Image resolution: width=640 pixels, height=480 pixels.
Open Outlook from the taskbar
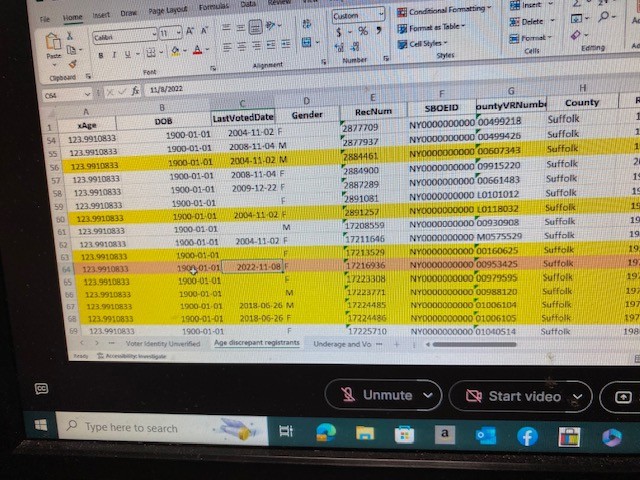pyautogui.click(x=486, y=435)
